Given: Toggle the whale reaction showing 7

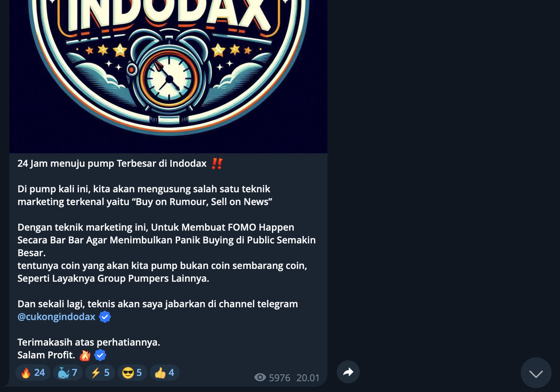Looking at the screenshot, I should tap(68, 373).
